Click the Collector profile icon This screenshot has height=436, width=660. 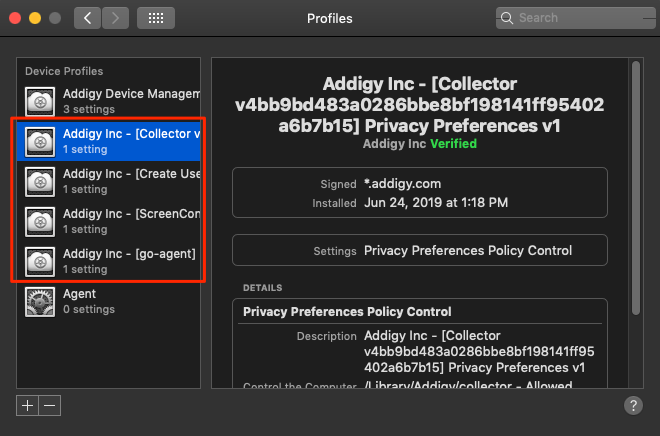pyautogui.click(x=40, y=141)
